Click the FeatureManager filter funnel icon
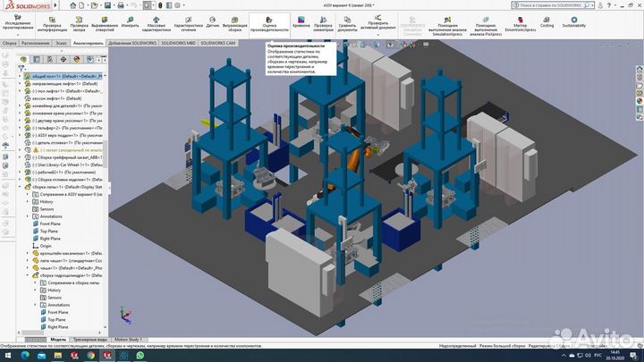 pos(21,68)
